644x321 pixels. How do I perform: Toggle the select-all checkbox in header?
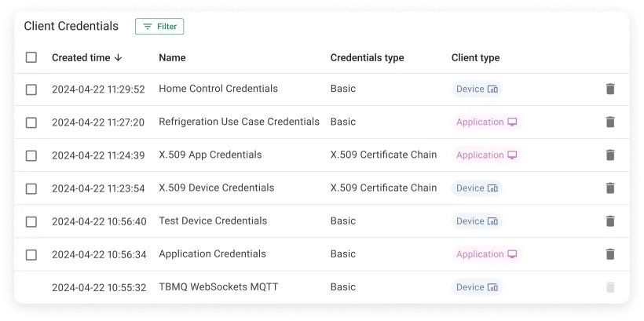[31, 57]
